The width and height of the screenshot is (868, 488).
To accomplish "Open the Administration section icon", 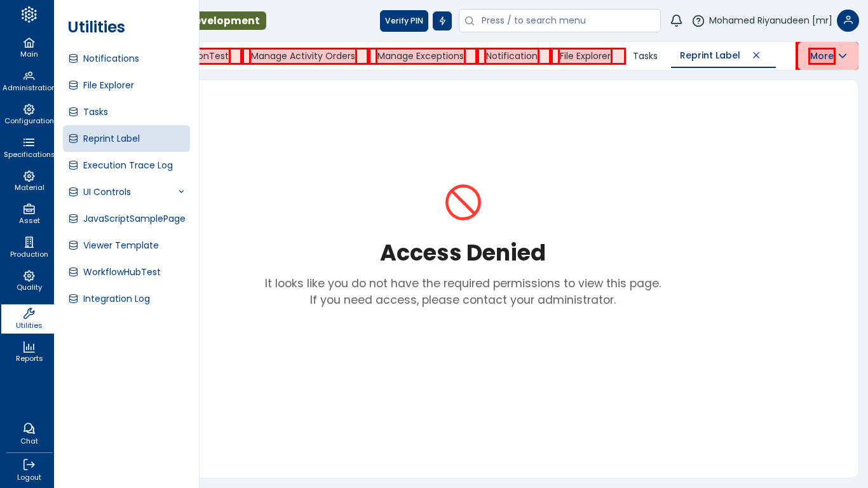I will click(29, 76).
